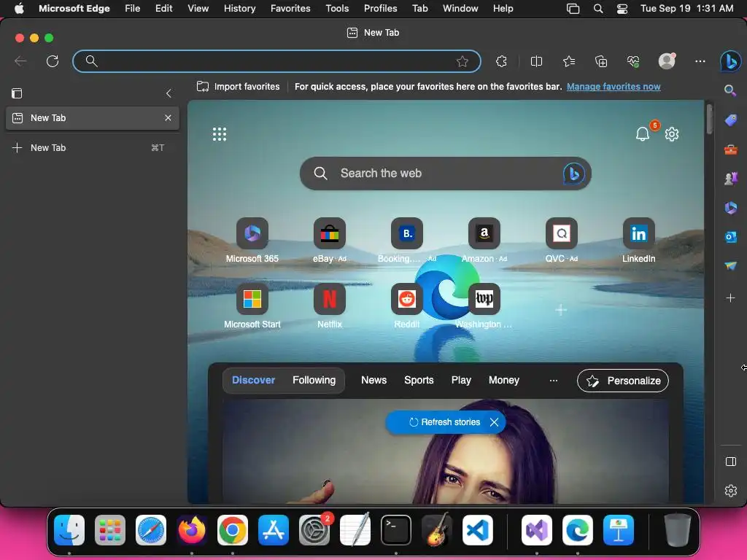Screen dimensions: 747x560
Task: Add page to favorites star in address bar
Action: [462, 61]
